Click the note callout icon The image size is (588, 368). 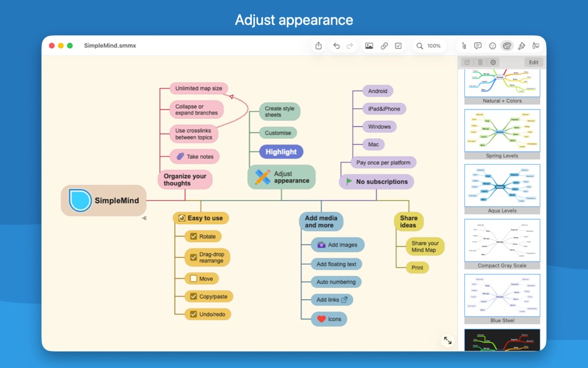pyautogui.click(x=478, y=45)
